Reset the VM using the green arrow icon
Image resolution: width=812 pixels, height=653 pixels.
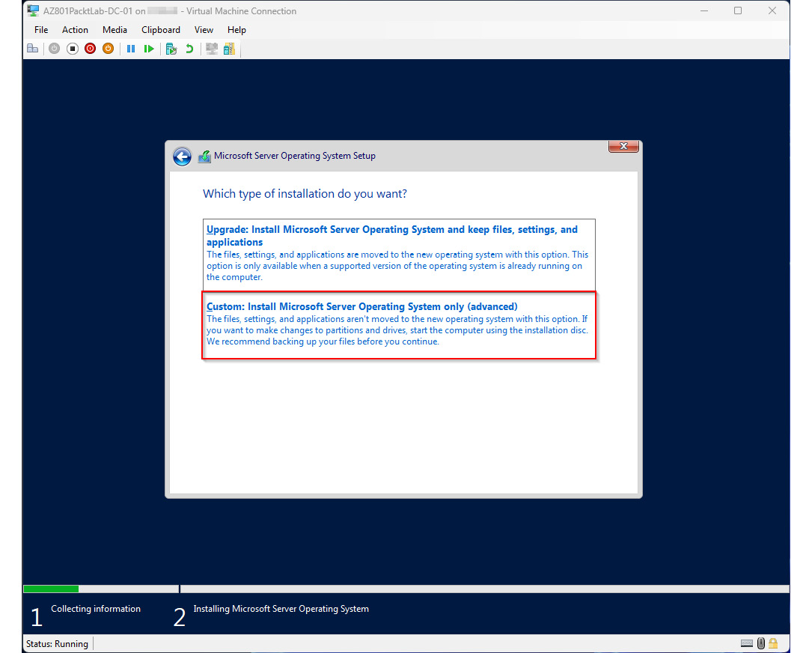click(149, 49)
